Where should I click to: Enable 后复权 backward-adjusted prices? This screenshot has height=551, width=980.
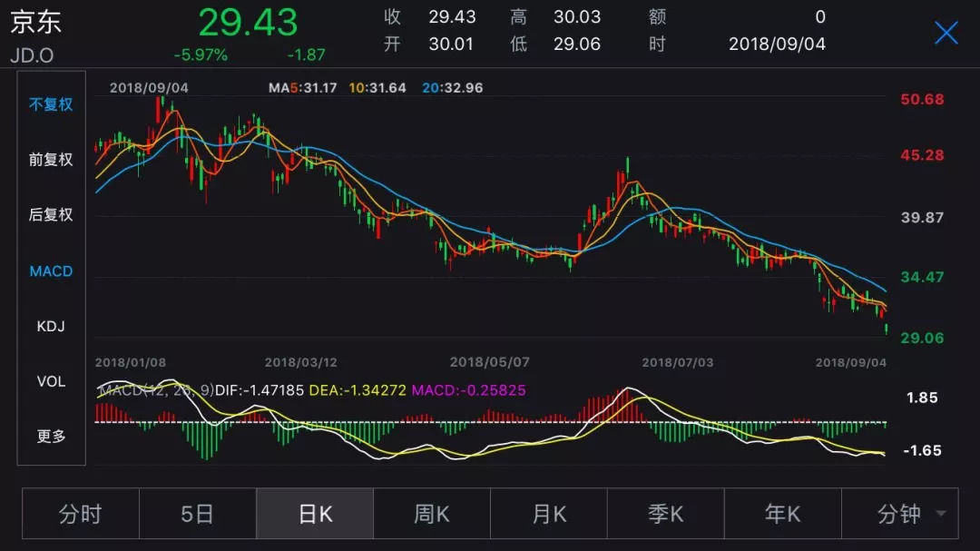(x=50, y=215)
